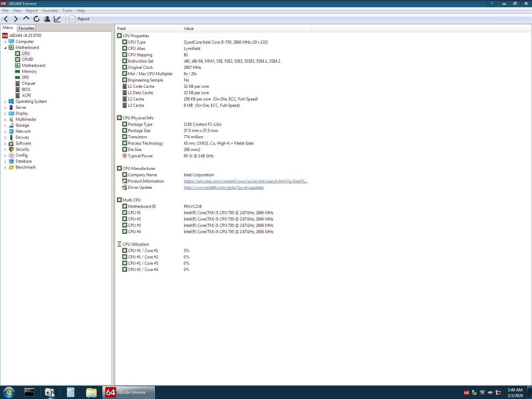Switch to the Menu tab
The height and width of the screenshot is (399, 532).
(x=8, y=28)
